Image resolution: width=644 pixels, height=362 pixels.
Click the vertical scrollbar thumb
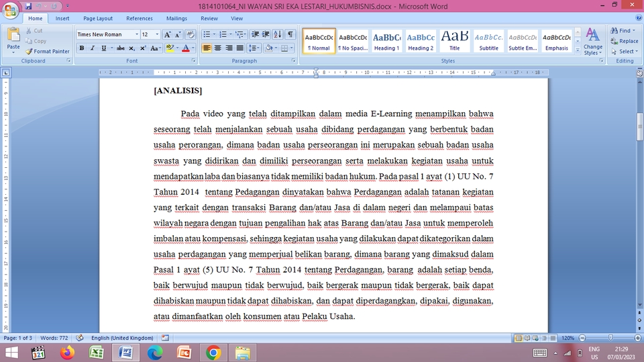[639, 127]
